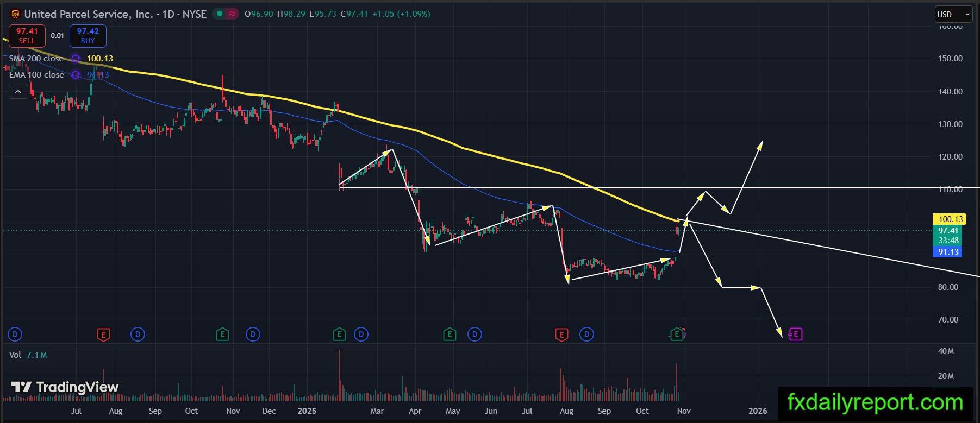
Task: Click the 120.00 price scale level
Action: (x=950, y=157)
